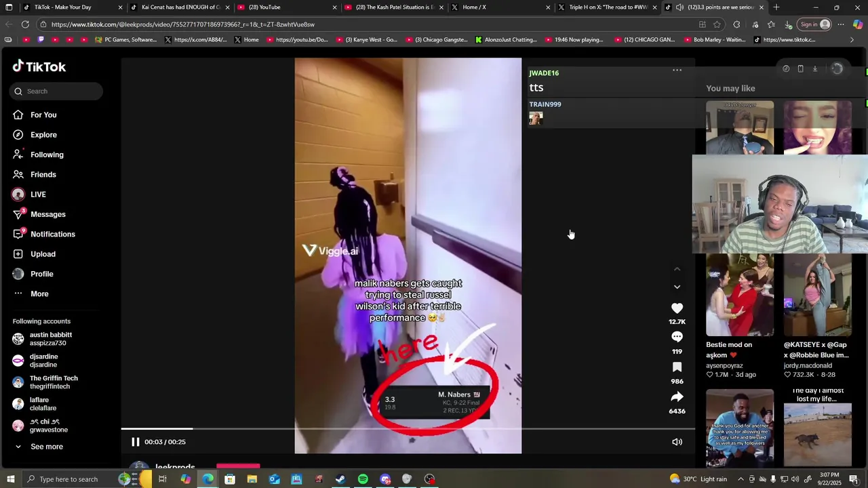Viewport: 868px width, 488px height.
Task: Switch to Home / X tab
Action: tap(502, 7)
